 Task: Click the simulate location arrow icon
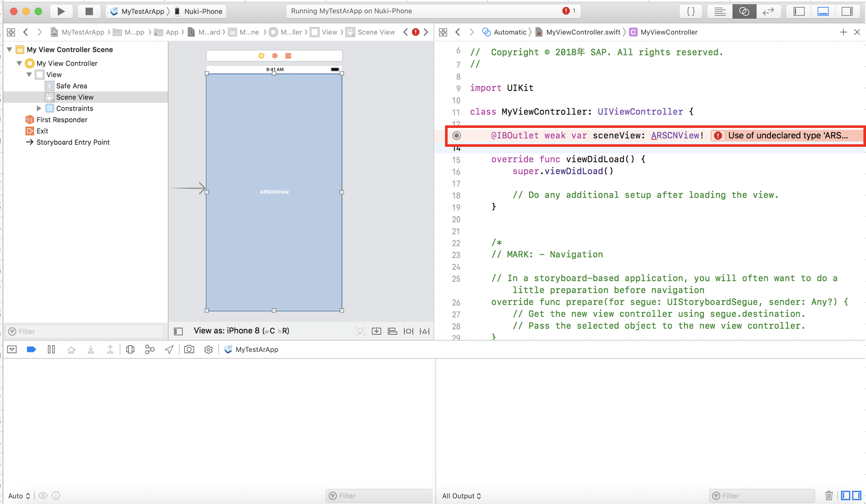[169, 349]
